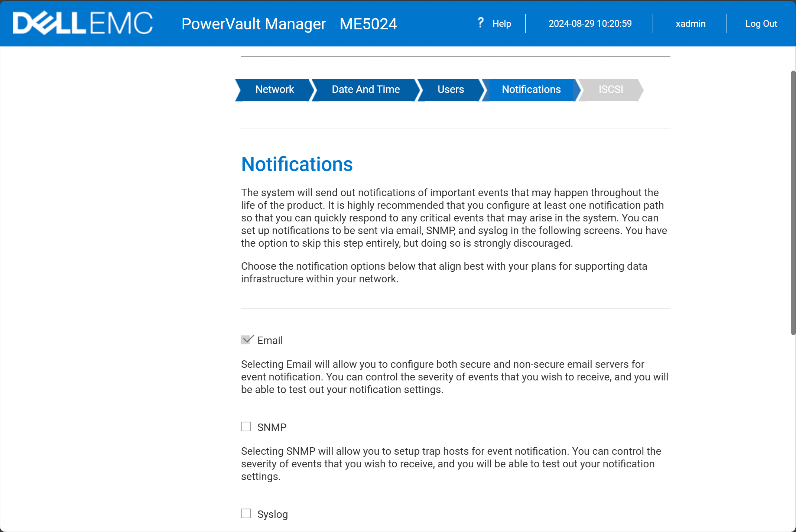Viewport: 796px width, 532px height.
Task: Open the Help link
Action: tap(501, 24)
